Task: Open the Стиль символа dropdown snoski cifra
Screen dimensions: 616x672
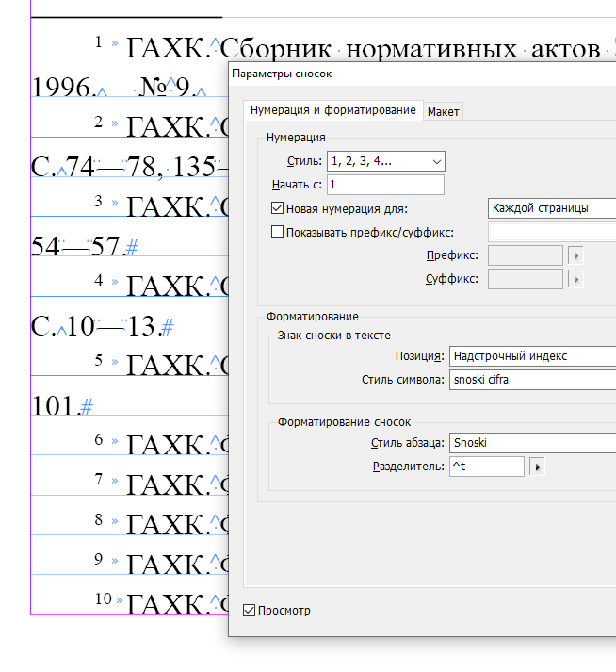Action: click(532, 380)
